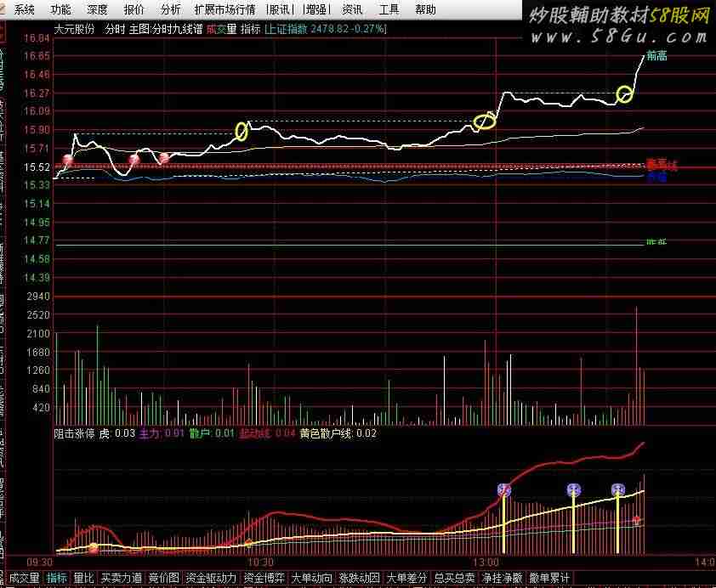Open the 扩展市场行情 menu
Viewport: 716px width, 588px height.
[224, 9]
